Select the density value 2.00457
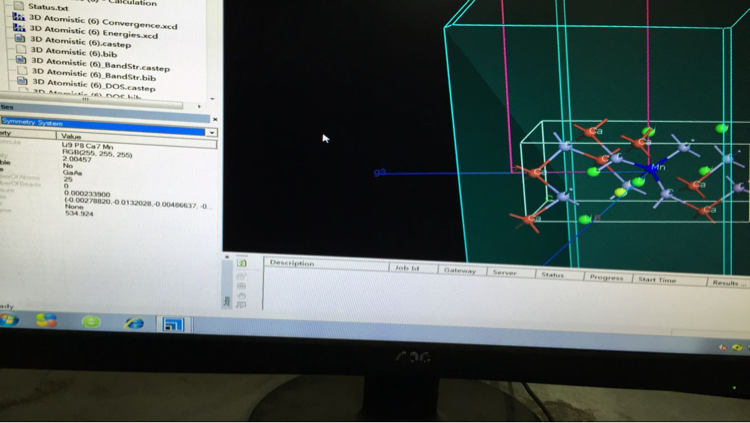Screen dimensions: 750x423 [x=77, y=159]
